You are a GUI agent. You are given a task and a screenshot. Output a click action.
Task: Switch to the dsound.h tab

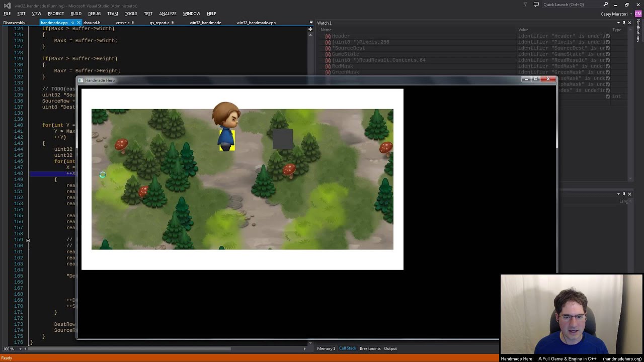(92, 23)
